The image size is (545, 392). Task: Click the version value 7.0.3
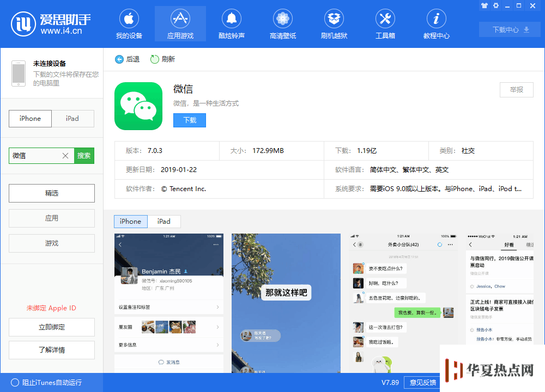click(x=155, y=151)
